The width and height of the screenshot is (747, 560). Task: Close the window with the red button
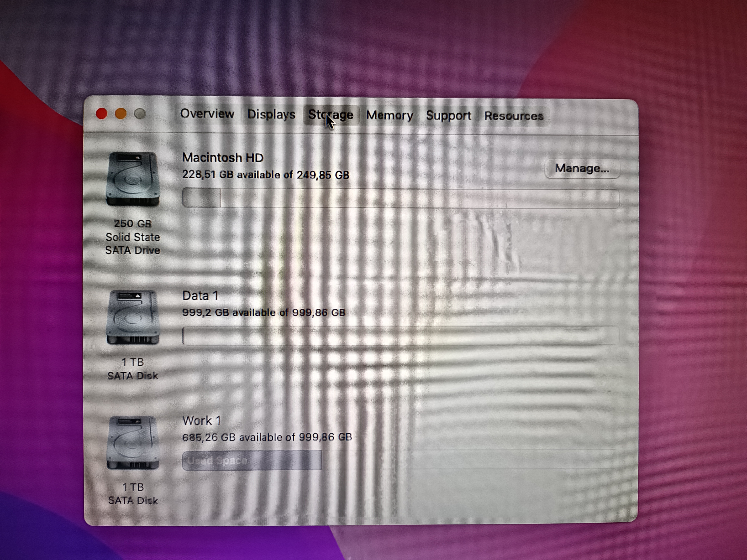102,113
